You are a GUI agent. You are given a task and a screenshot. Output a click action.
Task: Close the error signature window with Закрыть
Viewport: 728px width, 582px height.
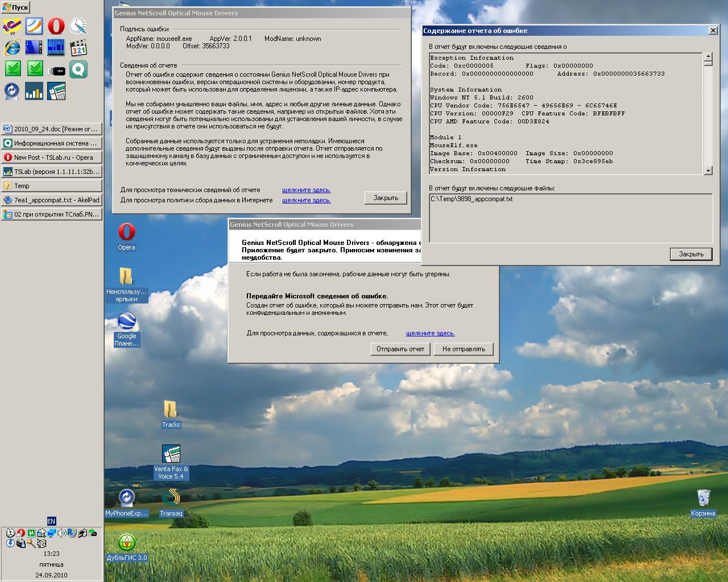click(386, 198)
